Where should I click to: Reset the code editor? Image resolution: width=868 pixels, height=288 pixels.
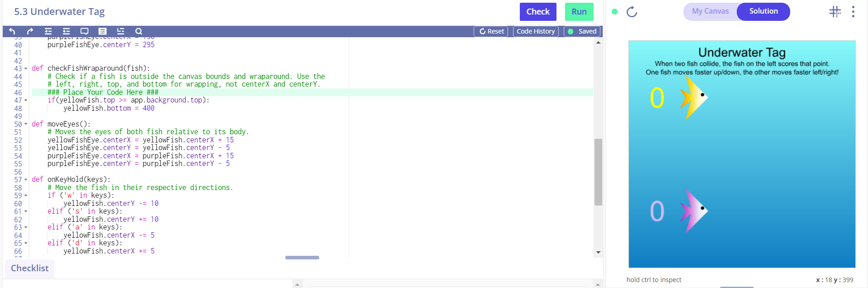pos(491,31)
